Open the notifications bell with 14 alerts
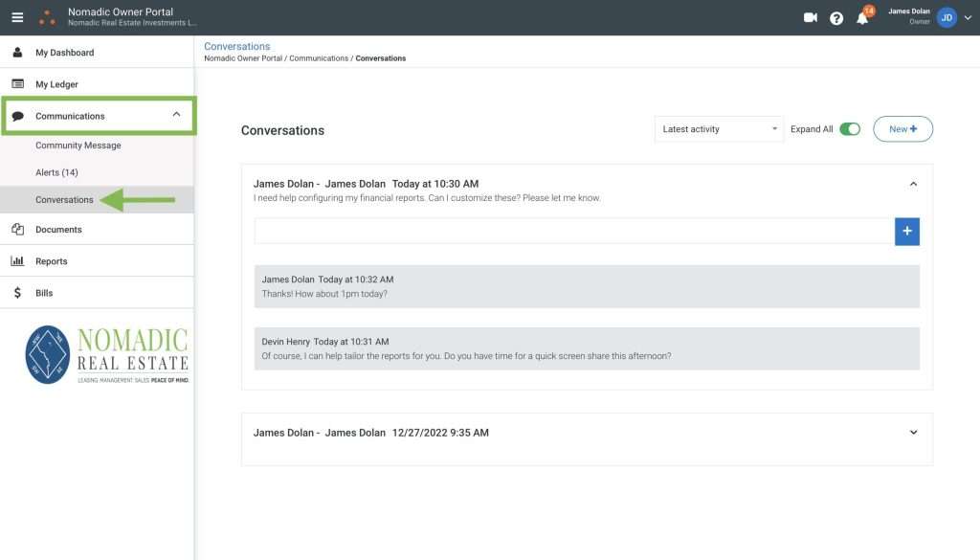980x560 pixels. (x=862, y=18)
